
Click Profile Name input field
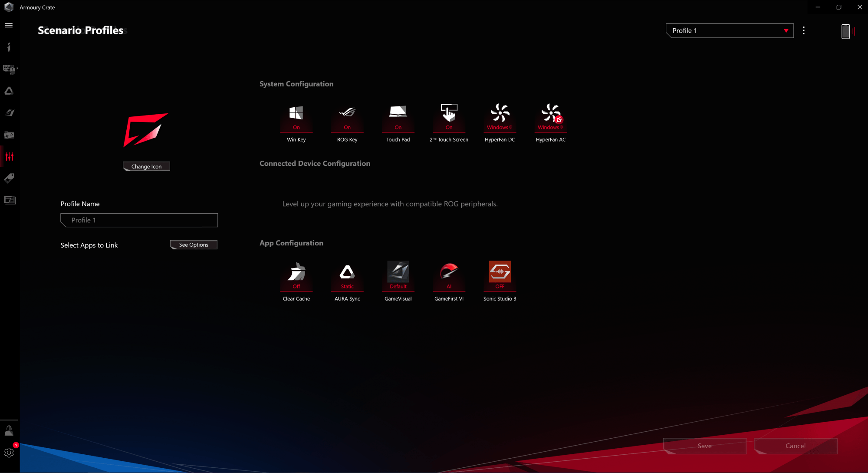click(139, 220)
